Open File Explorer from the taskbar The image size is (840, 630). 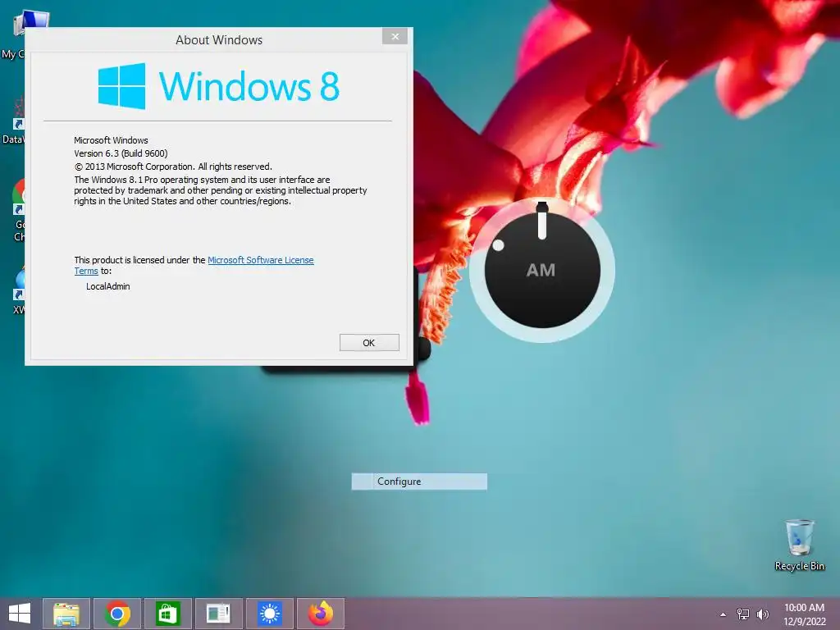click(66, 614)
